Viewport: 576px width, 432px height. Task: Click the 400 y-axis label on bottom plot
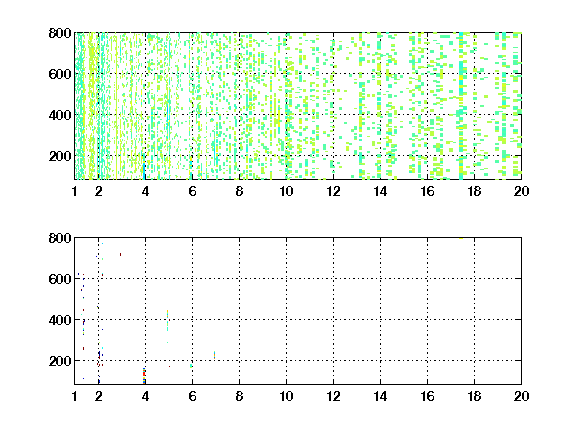click(60, 320)
